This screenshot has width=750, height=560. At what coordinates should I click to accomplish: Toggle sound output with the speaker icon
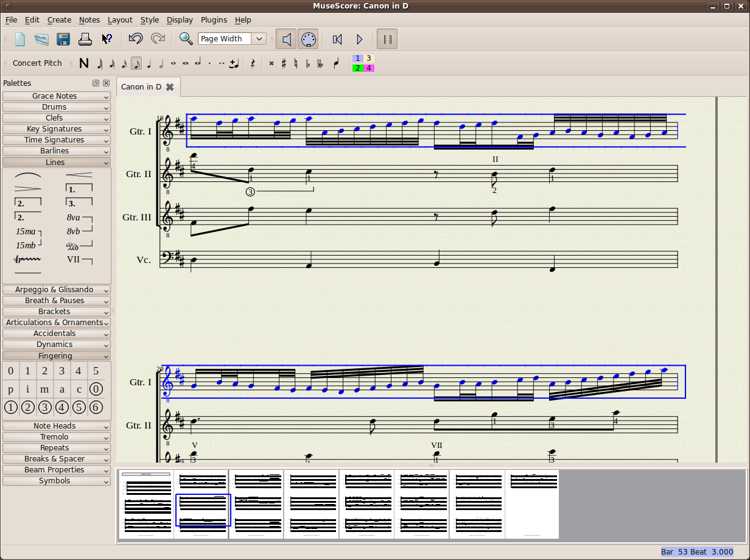click(286, 39)
